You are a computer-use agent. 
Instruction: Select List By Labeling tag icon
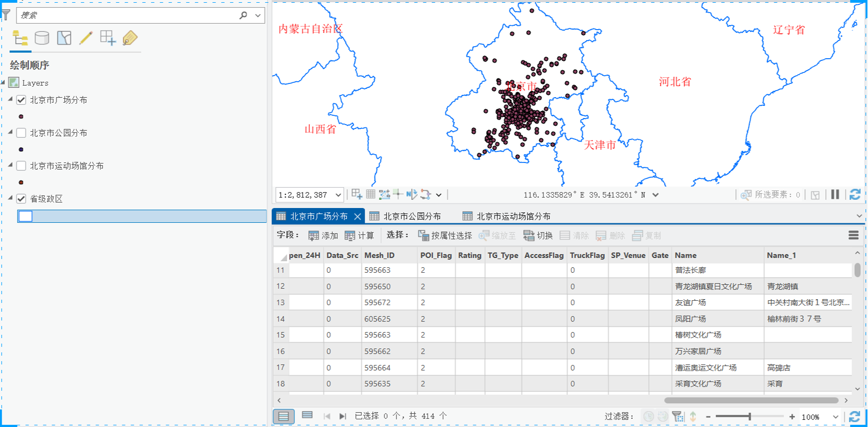[x=130, y=38]
